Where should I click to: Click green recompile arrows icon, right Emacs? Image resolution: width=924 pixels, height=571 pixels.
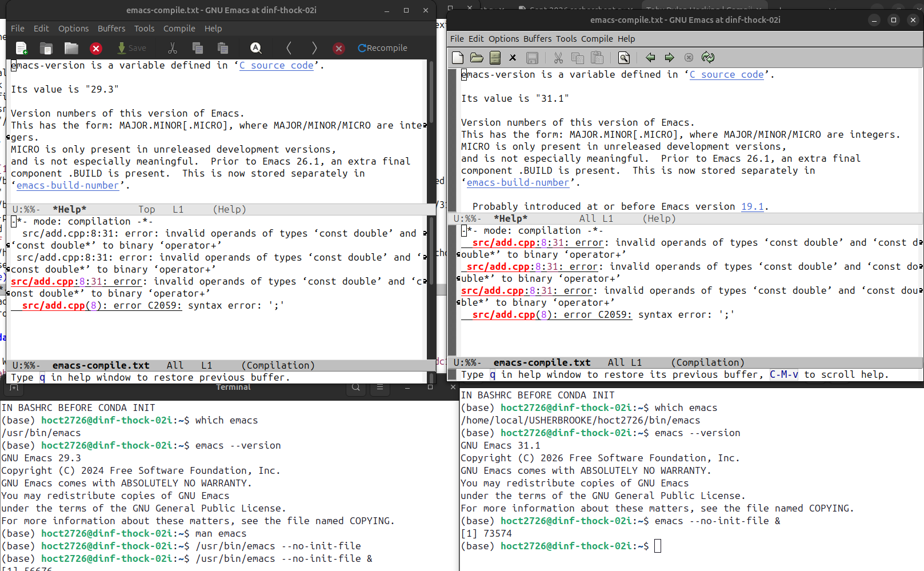pos(708,58)
